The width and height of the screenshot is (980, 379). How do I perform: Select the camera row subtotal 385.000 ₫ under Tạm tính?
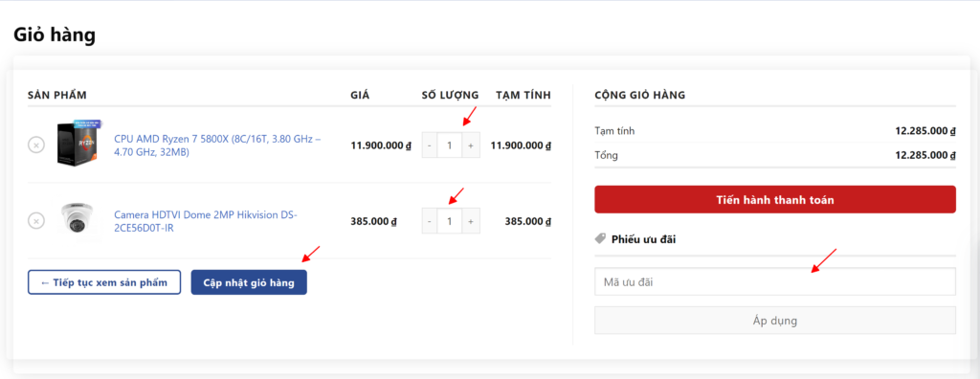click(x=528, y=221)
